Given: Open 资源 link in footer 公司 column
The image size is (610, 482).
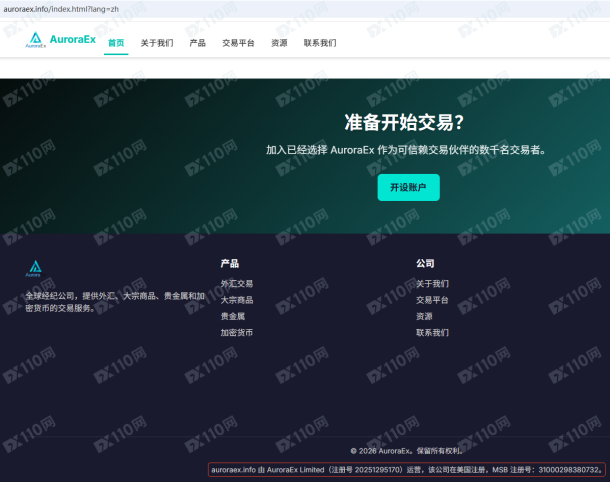Looking at the screenshot, I should (424, 316).
